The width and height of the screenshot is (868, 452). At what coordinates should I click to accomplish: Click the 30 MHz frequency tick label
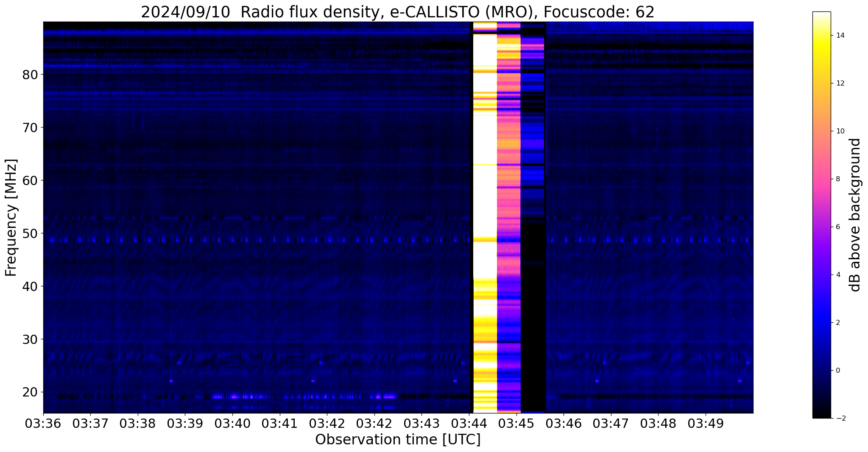[30, 339]
